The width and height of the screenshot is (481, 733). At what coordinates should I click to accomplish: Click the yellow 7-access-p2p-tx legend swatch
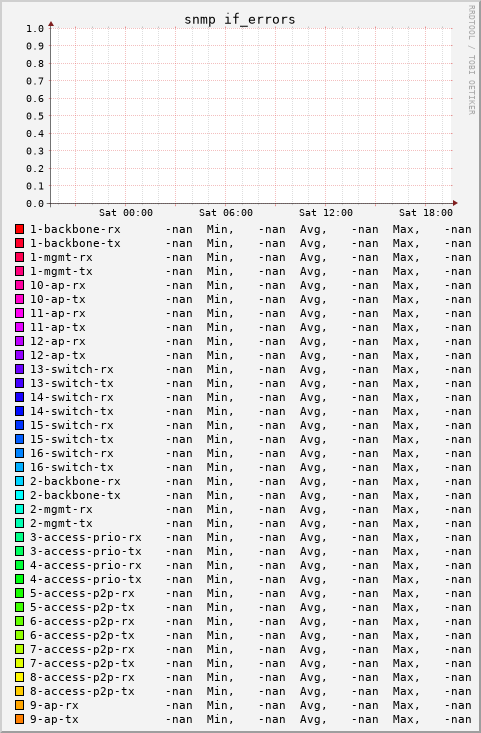coord(20,663)
